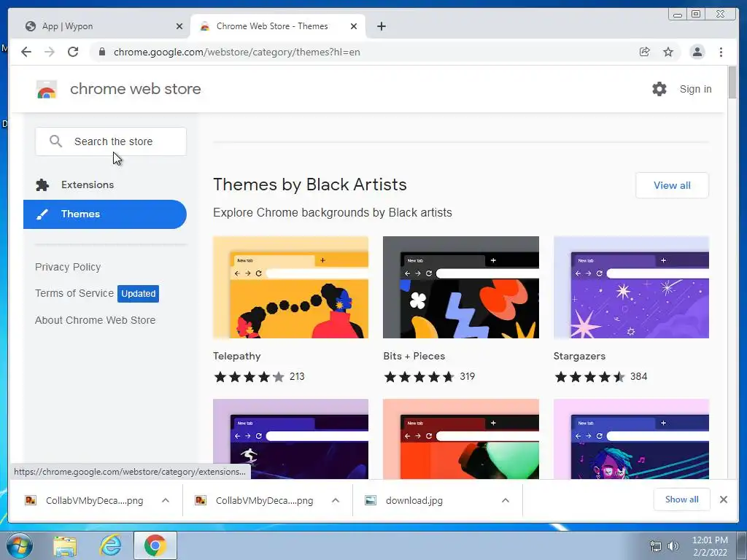This screenshot has height=560, width=747.
Task: Click the Stargazers rating 384
Action: (600, 377)
